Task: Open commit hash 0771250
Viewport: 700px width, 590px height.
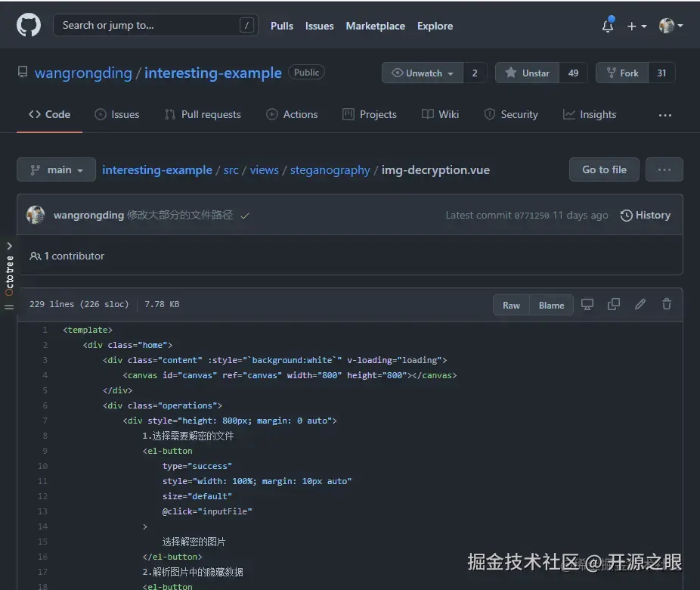Action: (531, 216)
